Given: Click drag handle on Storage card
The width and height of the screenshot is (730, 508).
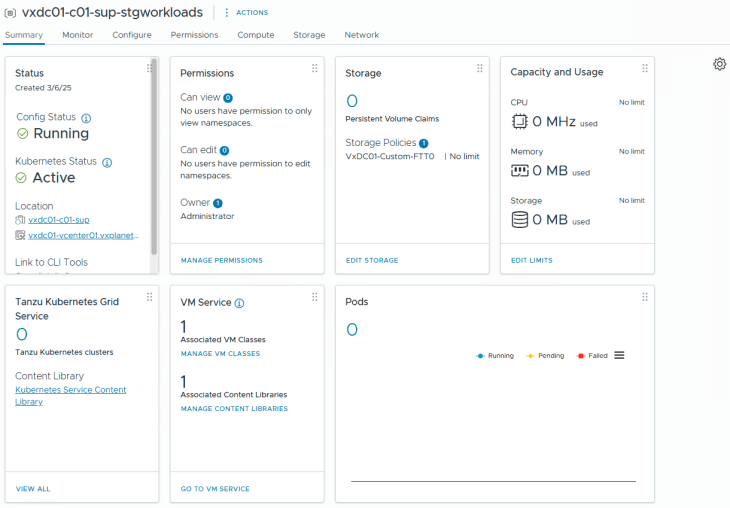Looking at the screenshot, I should (x=480, y=68).
